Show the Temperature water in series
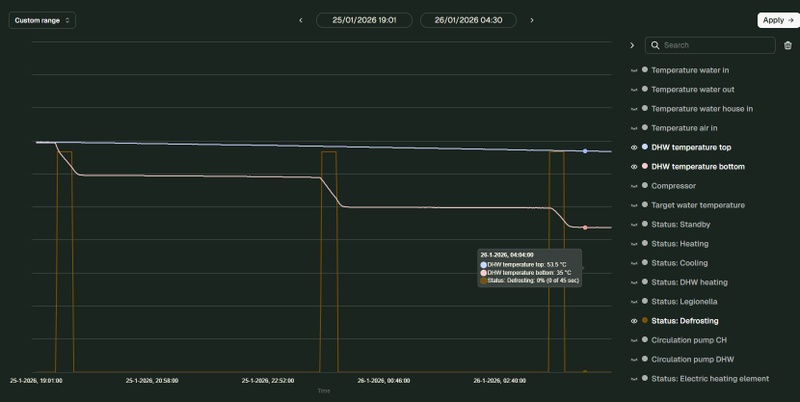800x402 pixels. 634,70
